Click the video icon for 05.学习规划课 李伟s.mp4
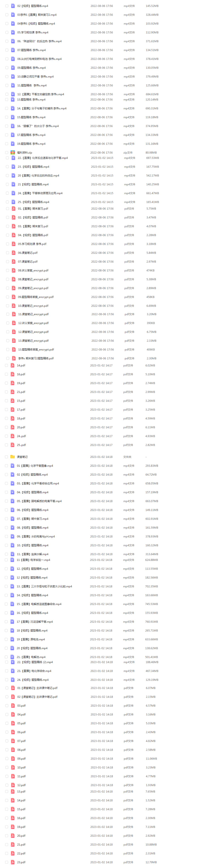Image resolution: width=207 pixels, height=868 pixels. point(13,32)
